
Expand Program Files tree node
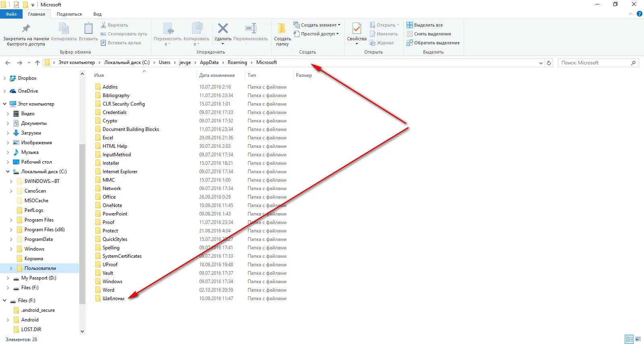pos(11,220)
